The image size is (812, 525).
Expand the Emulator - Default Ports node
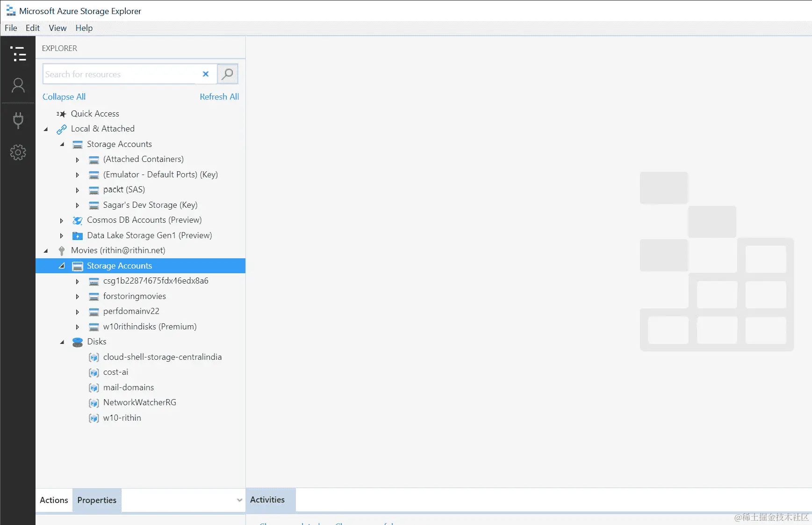pyautogui.click(x=78, y=175)
